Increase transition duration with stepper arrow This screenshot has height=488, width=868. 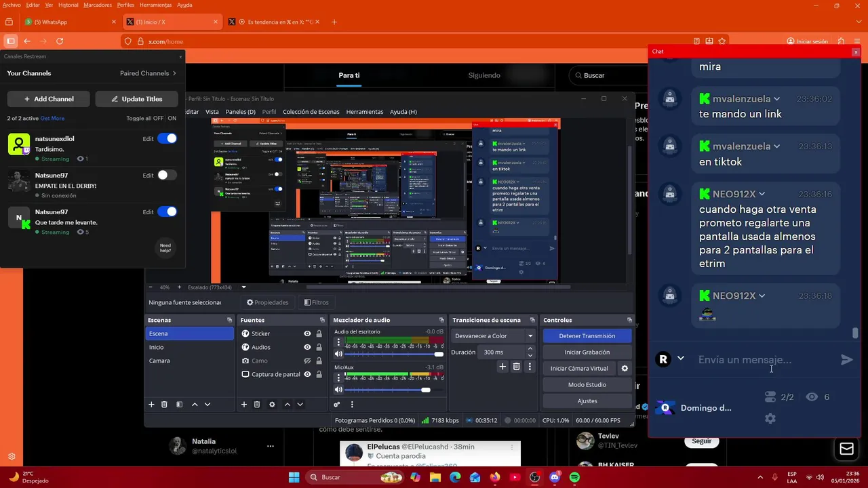[x=530, y=349]
